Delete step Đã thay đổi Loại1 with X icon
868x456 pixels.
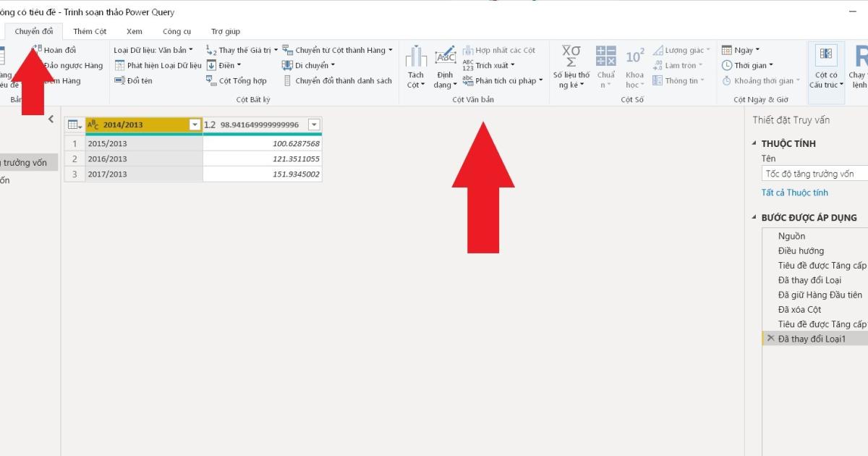click(x=770, y=338)
